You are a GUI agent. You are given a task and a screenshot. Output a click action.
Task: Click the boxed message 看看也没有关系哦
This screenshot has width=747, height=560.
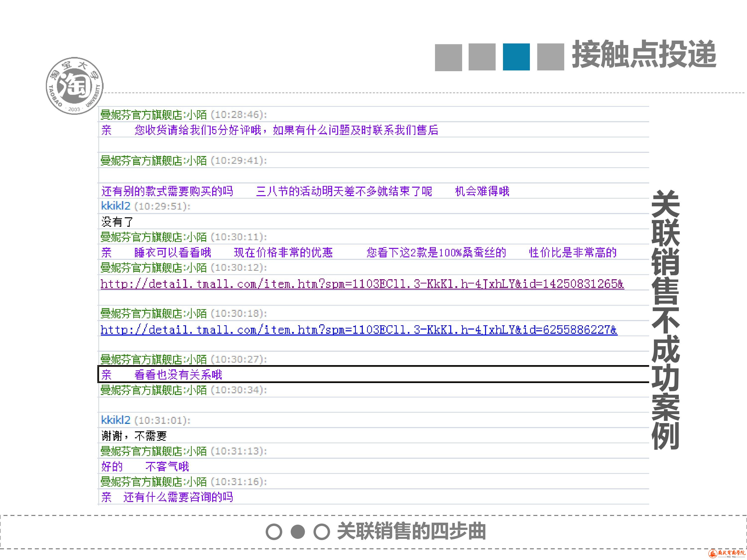point(178,375)
